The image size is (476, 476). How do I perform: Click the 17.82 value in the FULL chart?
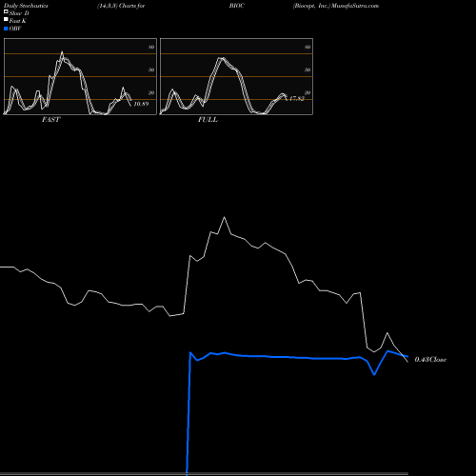coord(297,99)
